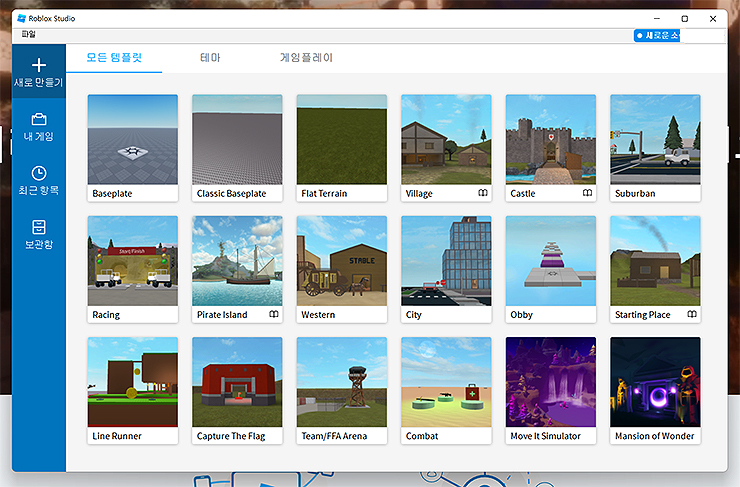Select the Flat Terrain template thumbnail
This screenshot has width=740, height=487.
(342, 139)
